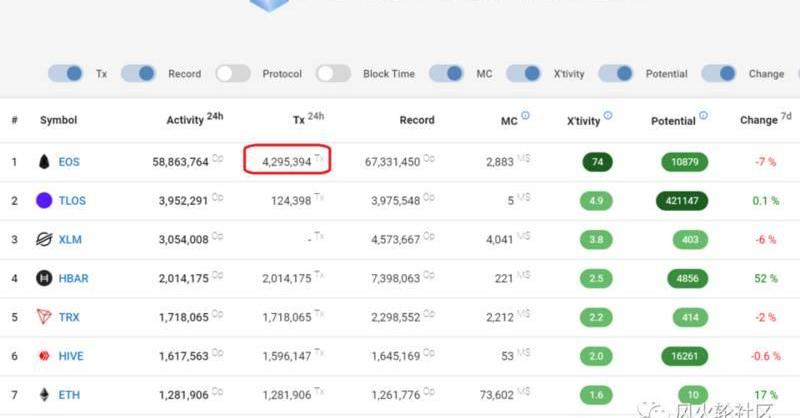Open the TRX symbol link

pos(69,317)
